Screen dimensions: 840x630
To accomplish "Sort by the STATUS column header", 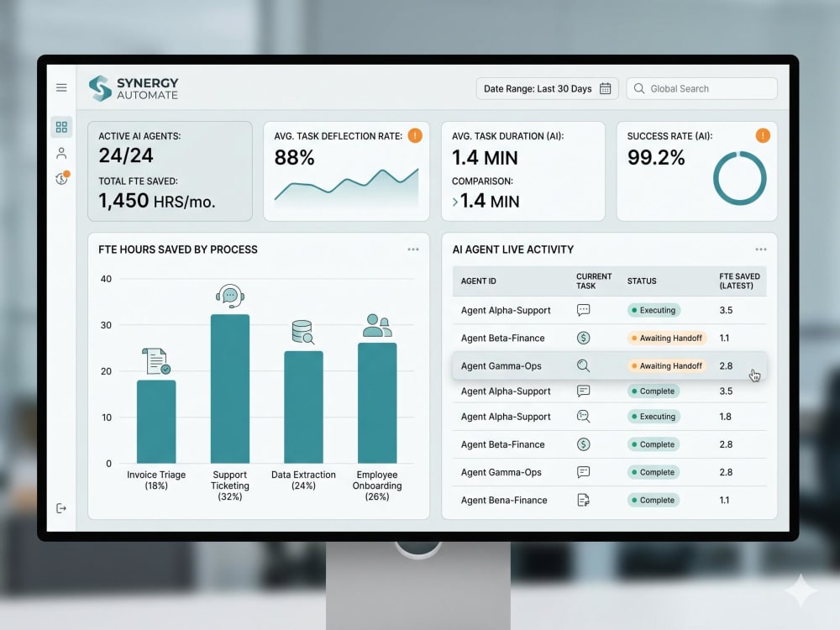I will (642, 281).
